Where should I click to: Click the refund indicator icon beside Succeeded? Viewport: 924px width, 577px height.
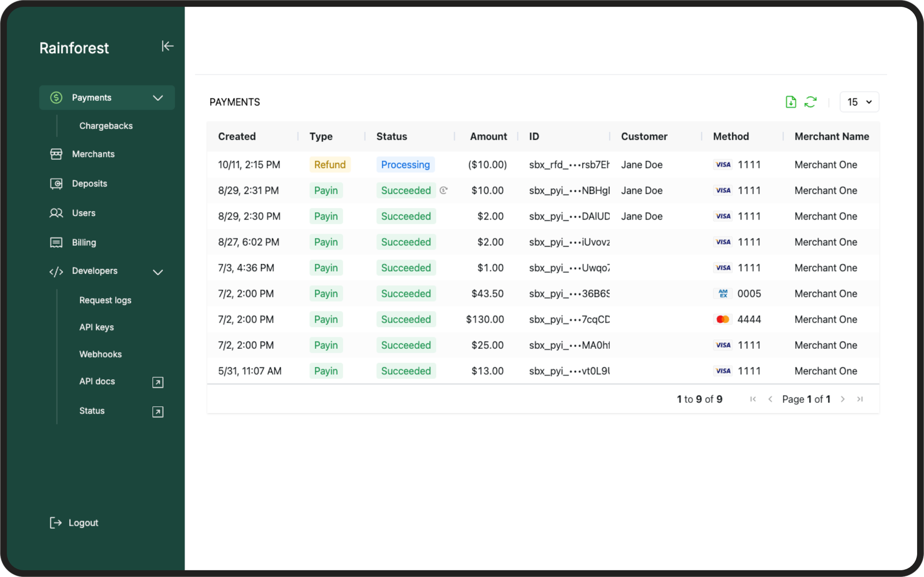[444, 190]
